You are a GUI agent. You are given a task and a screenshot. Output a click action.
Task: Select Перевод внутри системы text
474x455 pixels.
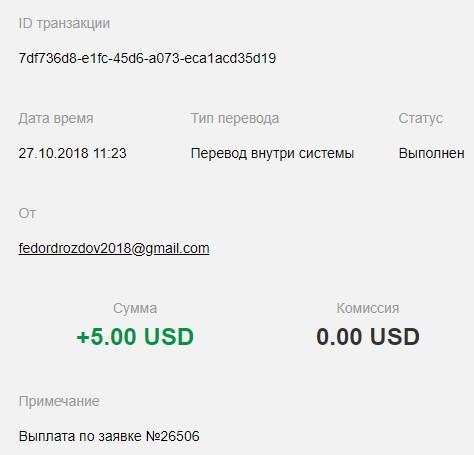(272, 154)
